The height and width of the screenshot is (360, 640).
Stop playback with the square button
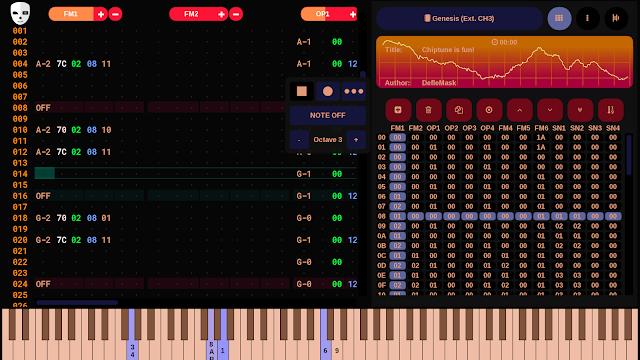(302, 91)
